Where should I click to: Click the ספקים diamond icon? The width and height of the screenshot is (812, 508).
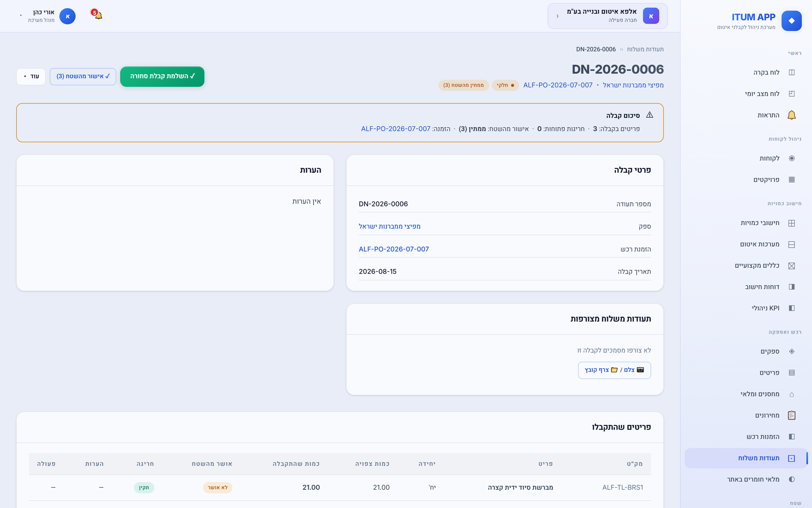point(791,352)
